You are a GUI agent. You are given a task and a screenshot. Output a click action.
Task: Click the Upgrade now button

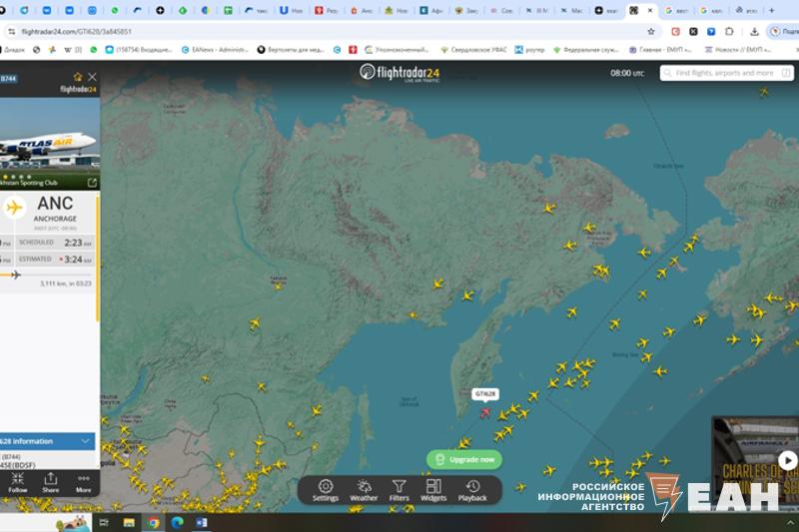(464, 459)
